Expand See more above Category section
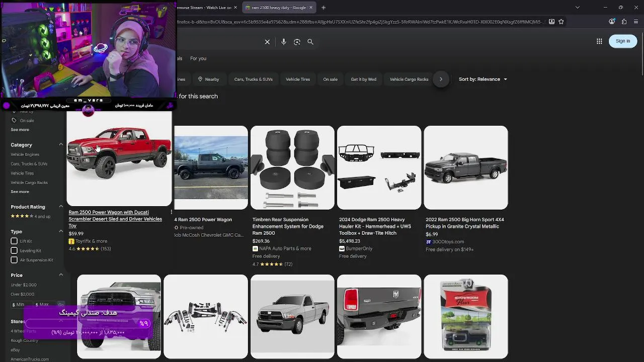644x362 pixels. coord(20,130)
